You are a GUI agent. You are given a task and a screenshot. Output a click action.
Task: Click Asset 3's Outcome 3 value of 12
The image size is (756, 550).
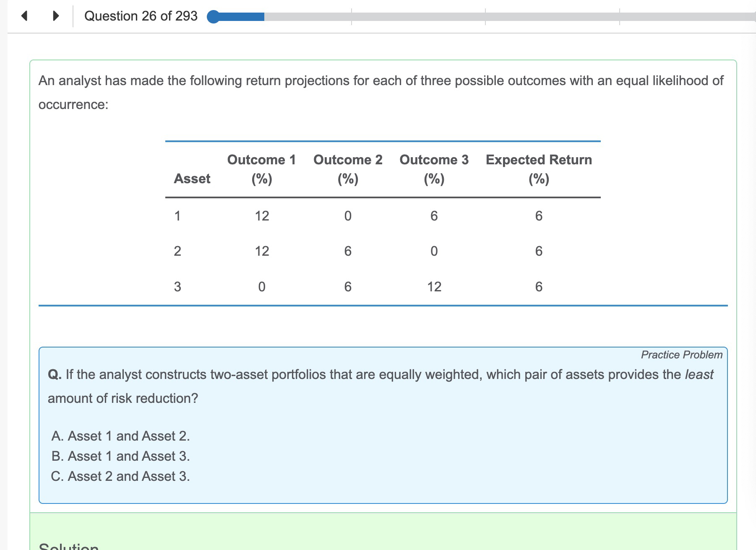click(434, 287)
